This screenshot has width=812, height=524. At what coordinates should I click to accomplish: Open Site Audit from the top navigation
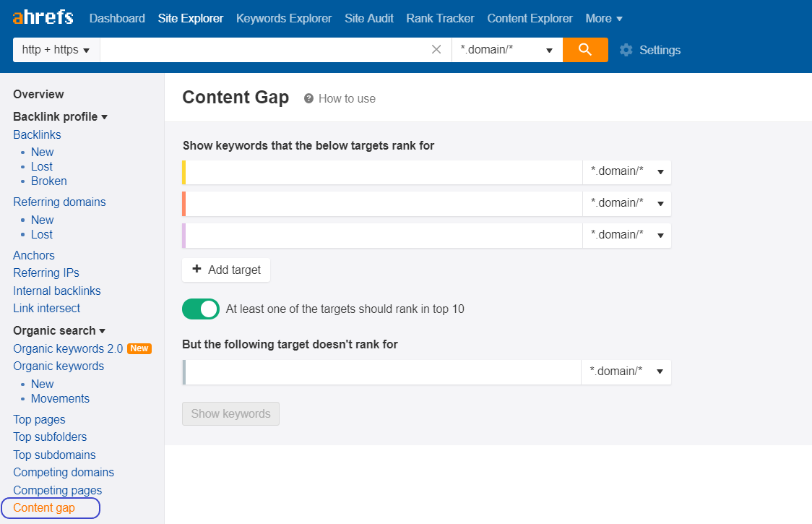click(x=369, y=18)
